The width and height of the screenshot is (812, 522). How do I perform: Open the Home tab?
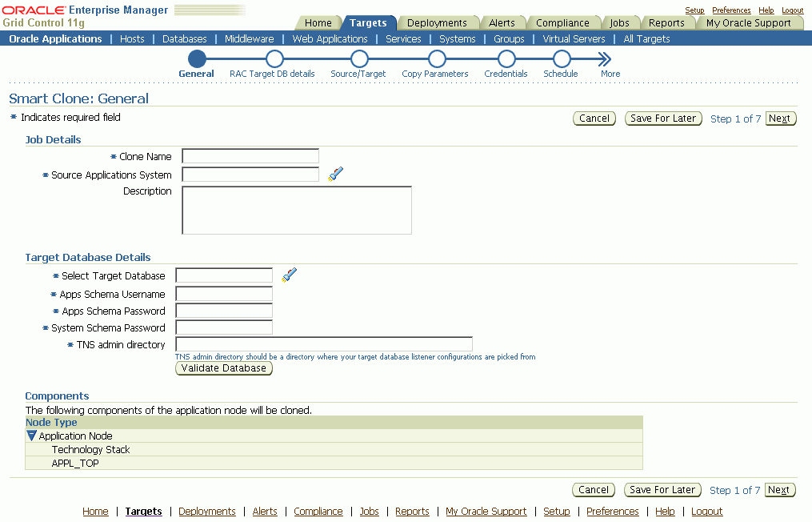point(318,22)
